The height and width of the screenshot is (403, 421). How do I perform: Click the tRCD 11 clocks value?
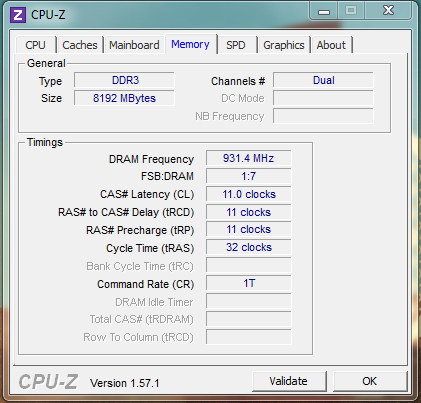tap(249, 212)
